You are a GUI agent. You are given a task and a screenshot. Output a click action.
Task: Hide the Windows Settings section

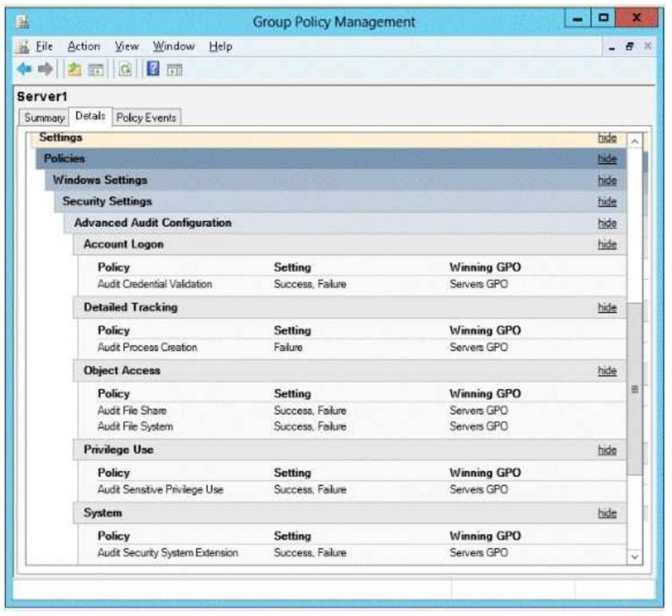pos(607,180)
